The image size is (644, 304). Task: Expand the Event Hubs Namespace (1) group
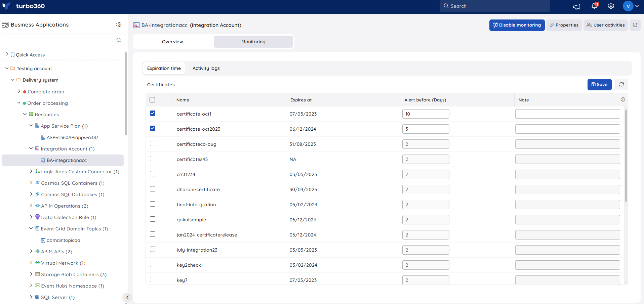[31, 285]
